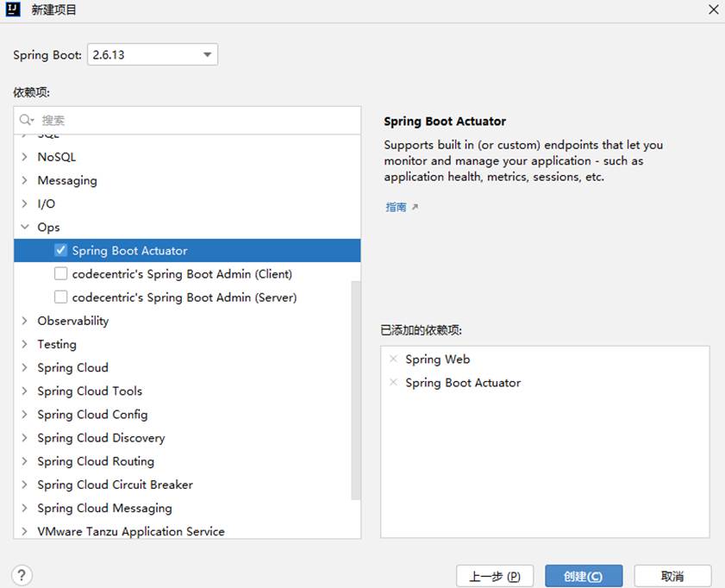Check codecentric's Spring Boot Admin (Client)
725x588 pixels.
click(x=60, y=273)
